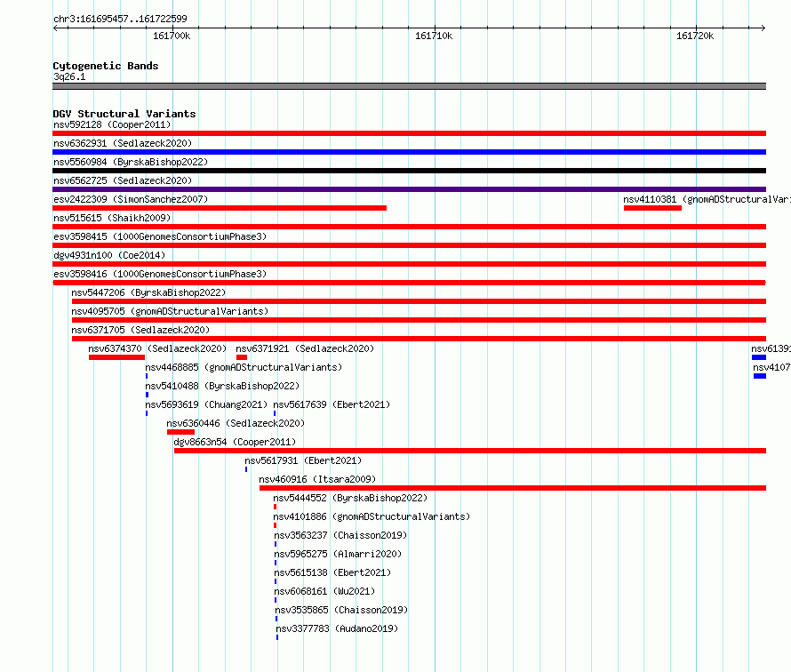Select the black nsv5560984 variant bar
Screen dimensions: 791x672
coord(409,171)
